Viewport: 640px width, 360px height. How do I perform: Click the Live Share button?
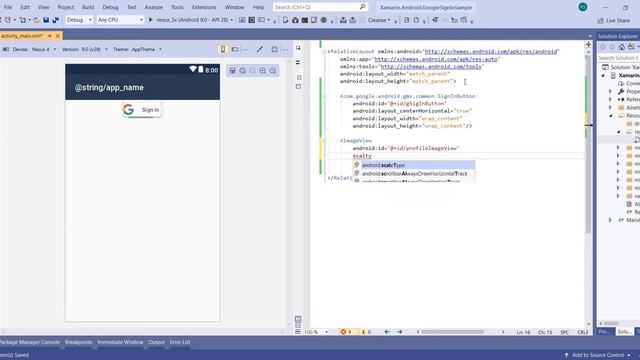(614, 20)
